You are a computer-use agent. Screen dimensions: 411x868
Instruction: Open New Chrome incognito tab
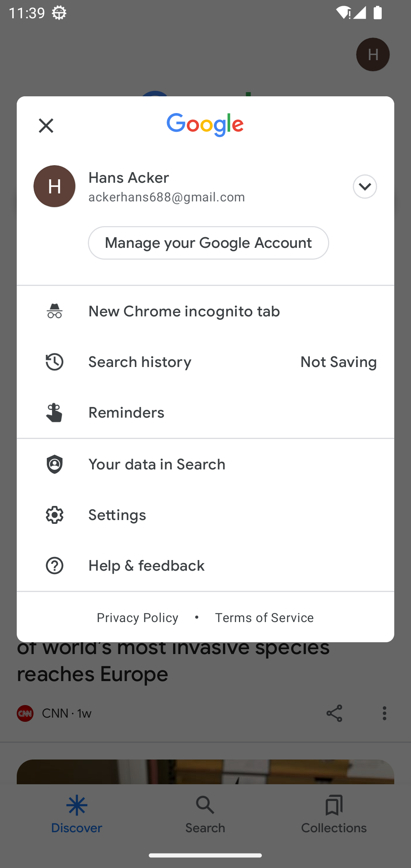point(184,311)
